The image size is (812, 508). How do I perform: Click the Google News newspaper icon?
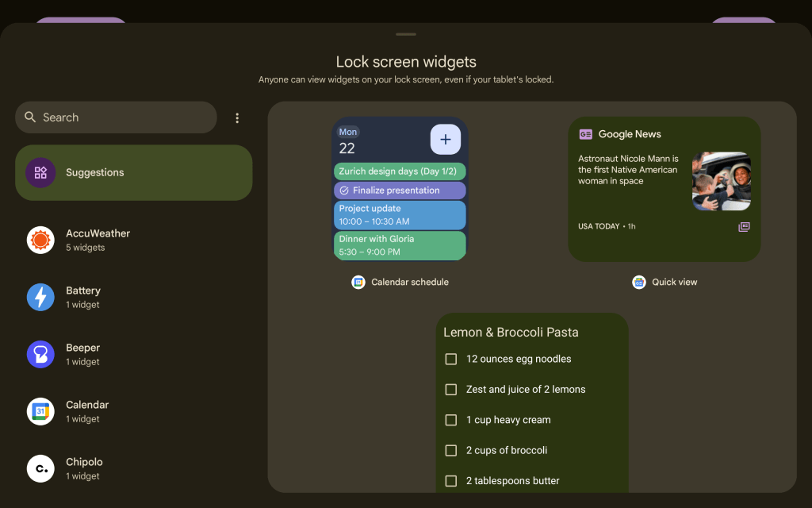[x=744, y=227]
